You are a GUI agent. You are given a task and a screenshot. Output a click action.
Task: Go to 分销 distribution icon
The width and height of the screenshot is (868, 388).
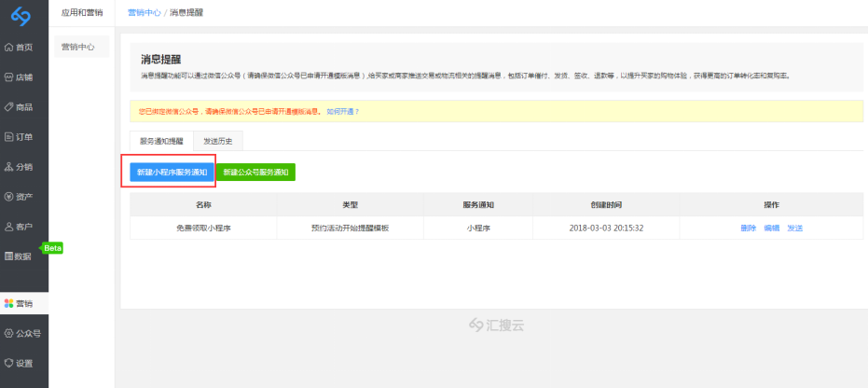tap(9, 166)
